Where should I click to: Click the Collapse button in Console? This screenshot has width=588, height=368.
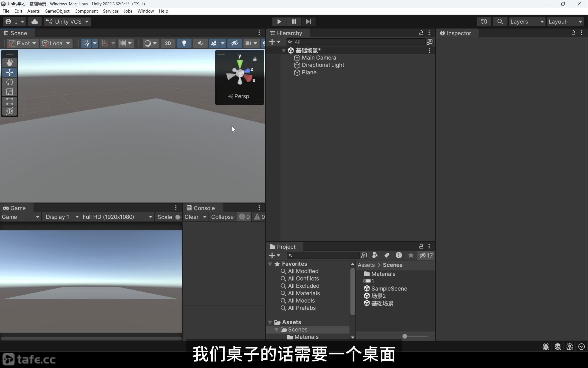[222, 217]
